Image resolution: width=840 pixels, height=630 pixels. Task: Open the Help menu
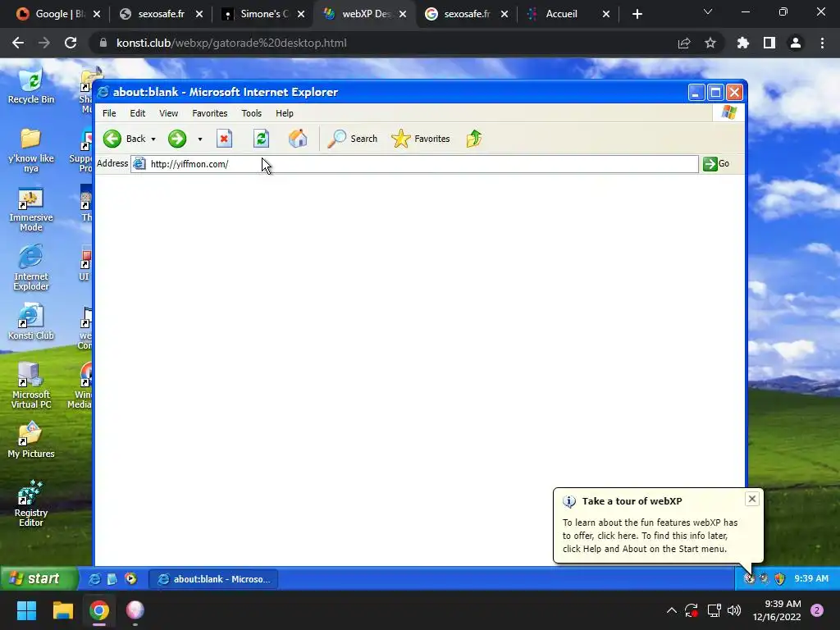285,113
